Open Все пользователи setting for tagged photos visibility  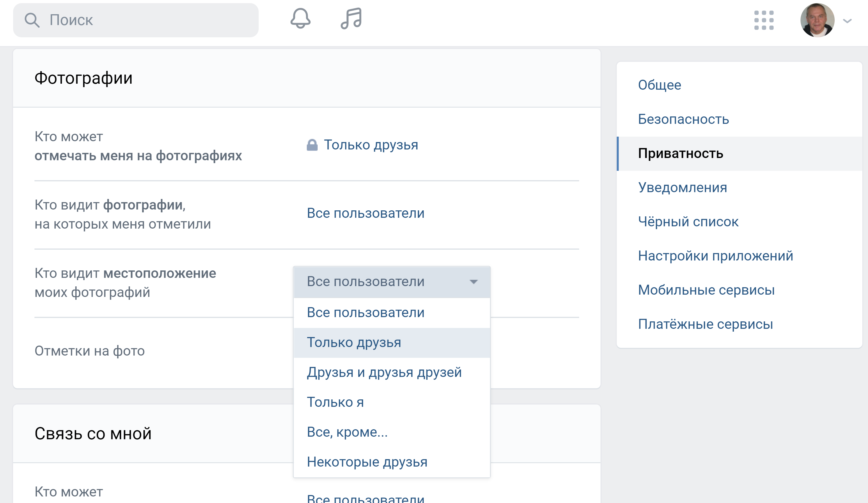pos(365,213)
